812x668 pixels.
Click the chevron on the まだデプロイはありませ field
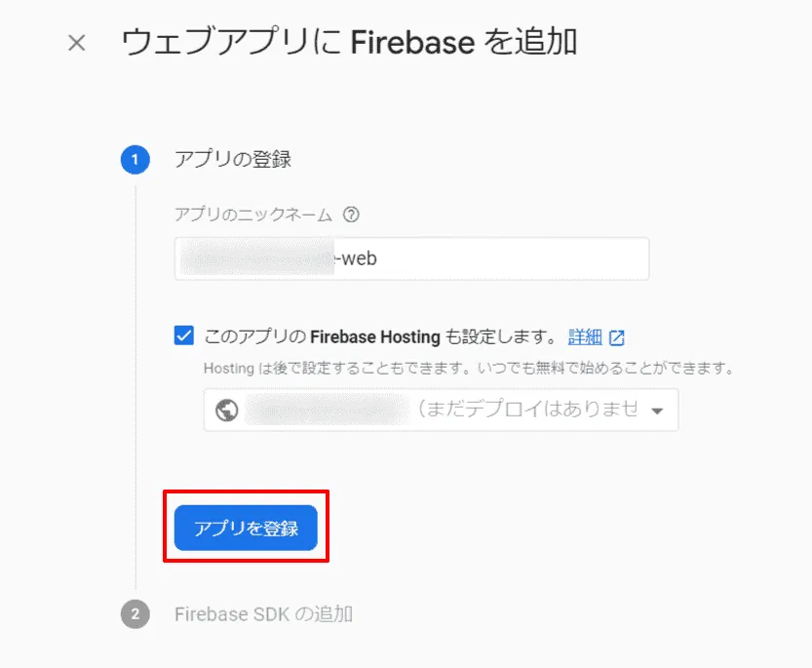657,410
